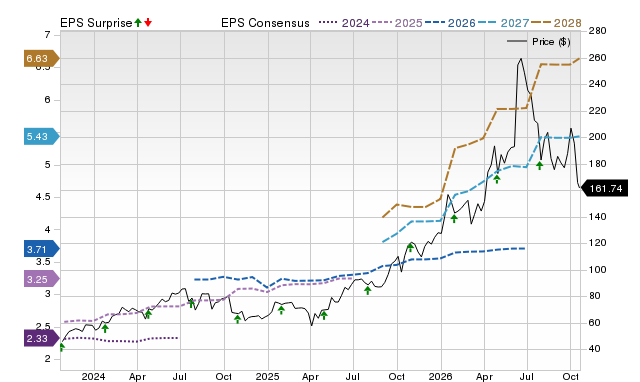640x382 pixels.
Task: Click the 280 label on the price axis
Action: coord(597,31)
